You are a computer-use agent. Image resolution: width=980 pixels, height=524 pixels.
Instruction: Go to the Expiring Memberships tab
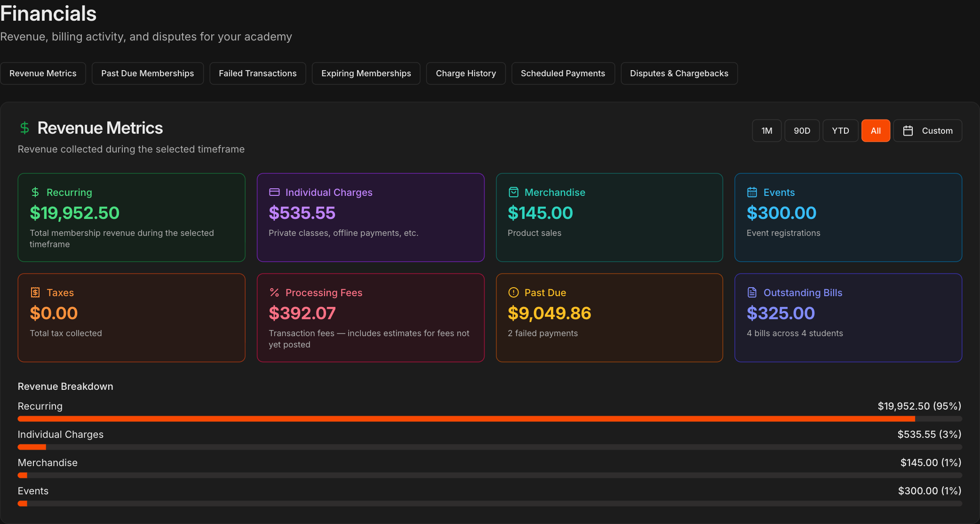click(x=366, y=73)
